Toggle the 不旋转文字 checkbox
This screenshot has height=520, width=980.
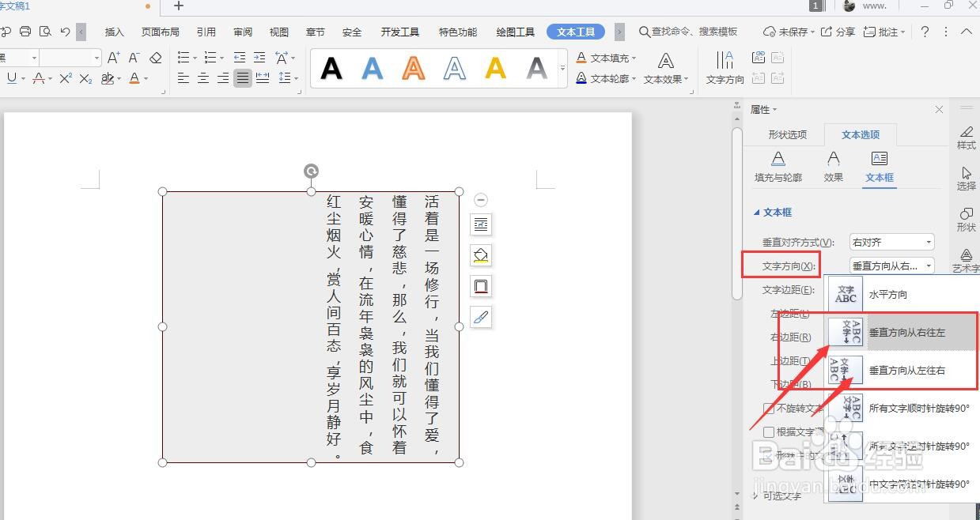pos(770,409)
